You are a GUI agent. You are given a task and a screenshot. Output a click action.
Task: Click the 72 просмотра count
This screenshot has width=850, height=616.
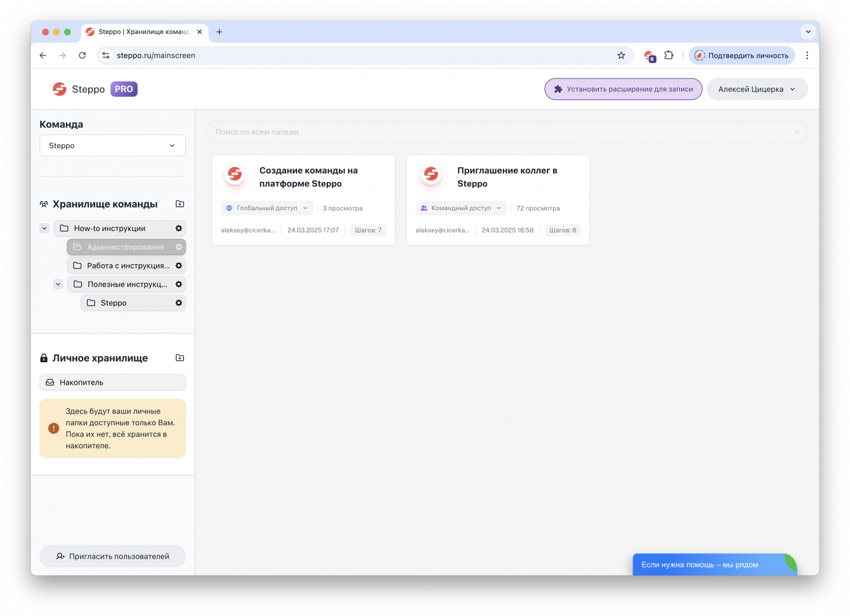click(538, 208)
